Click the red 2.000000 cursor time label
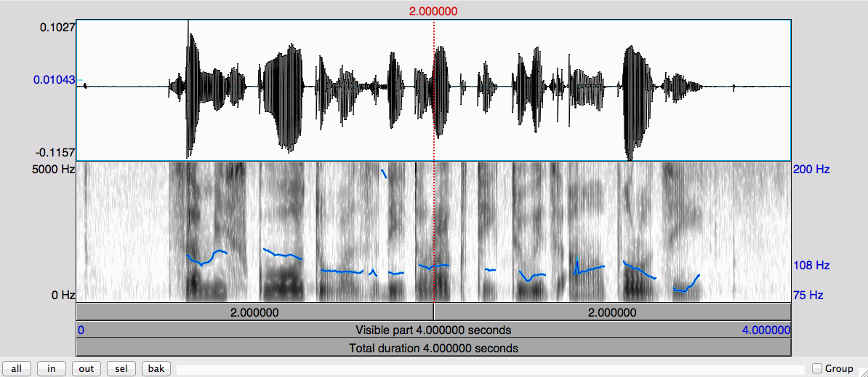 click(x=433, y=11)
